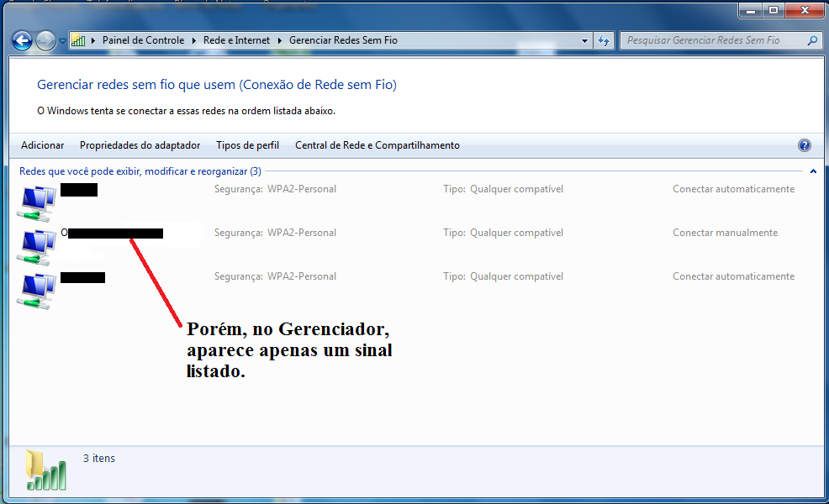
Task: Collapse the 'Redes que você pode exibir' group
Action: (813, 171)
